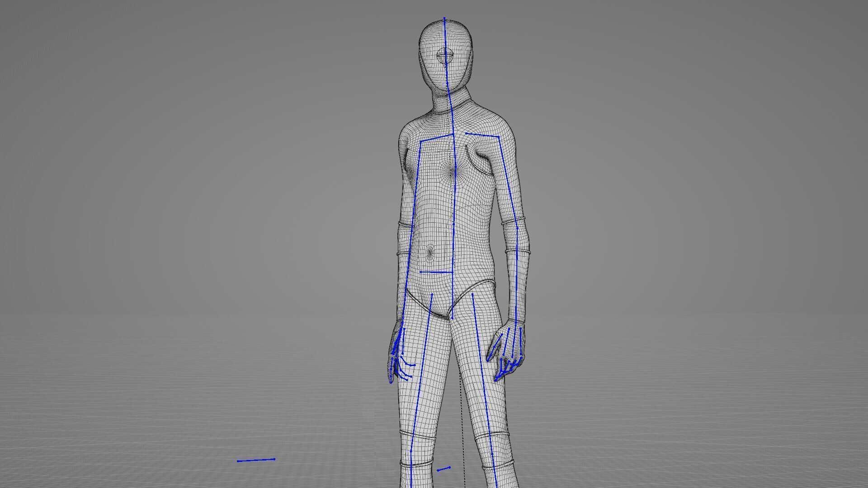
Task: Select the thigh bone of the forward leg
Action: (421, 372)
